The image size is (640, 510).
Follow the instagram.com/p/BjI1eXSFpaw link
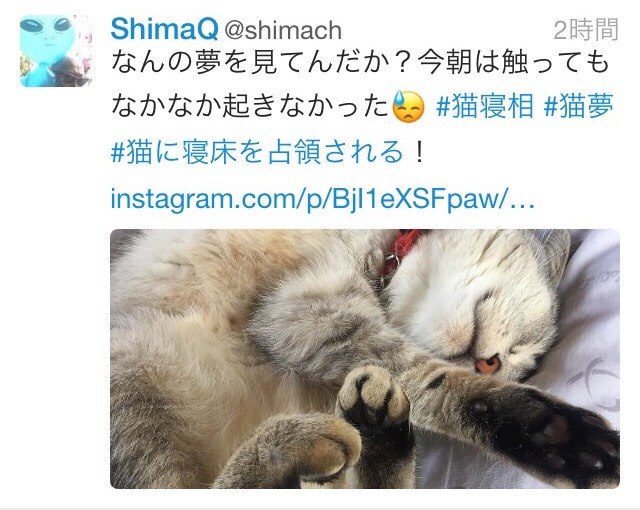322,200
